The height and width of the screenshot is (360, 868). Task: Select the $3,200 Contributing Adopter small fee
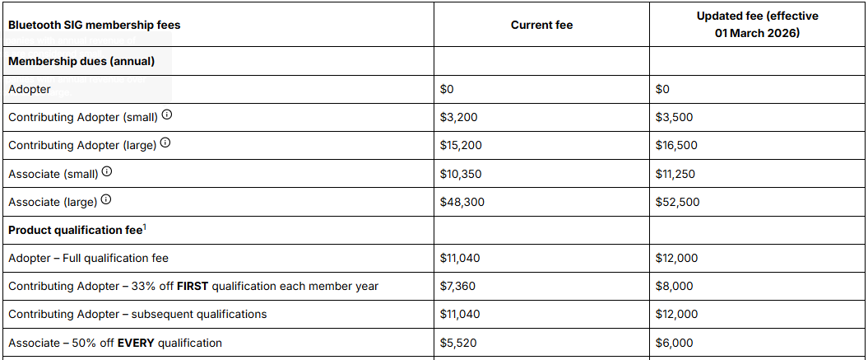point(458,118)
